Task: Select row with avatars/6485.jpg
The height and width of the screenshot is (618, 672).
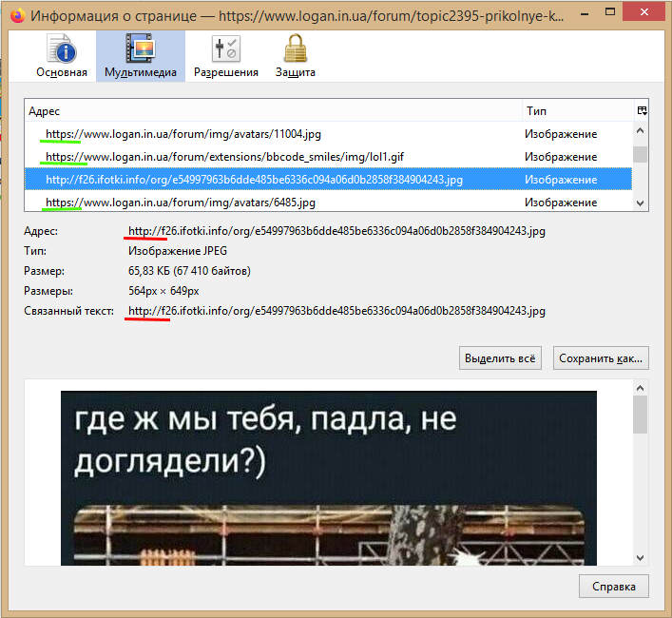Action: pos(328,202)
